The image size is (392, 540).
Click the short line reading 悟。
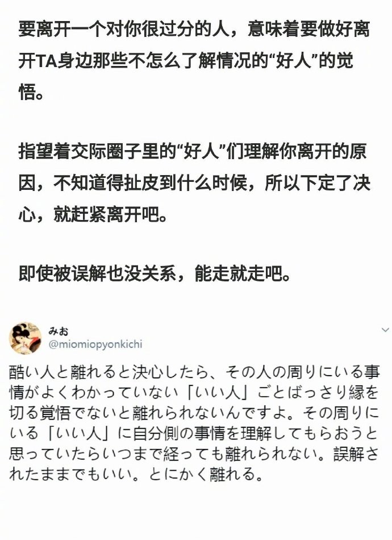point(31,92)
